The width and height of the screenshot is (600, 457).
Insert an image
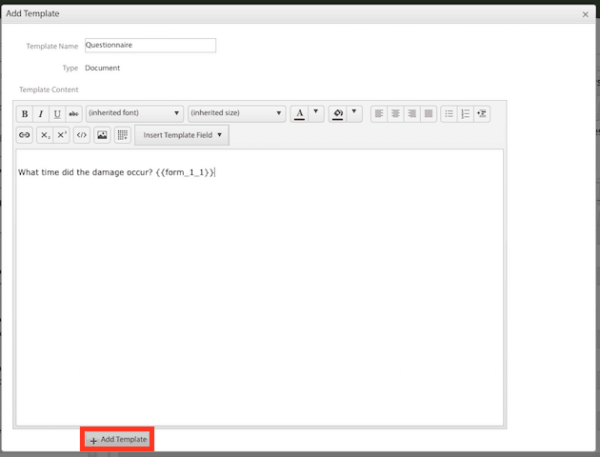[102, 135]
